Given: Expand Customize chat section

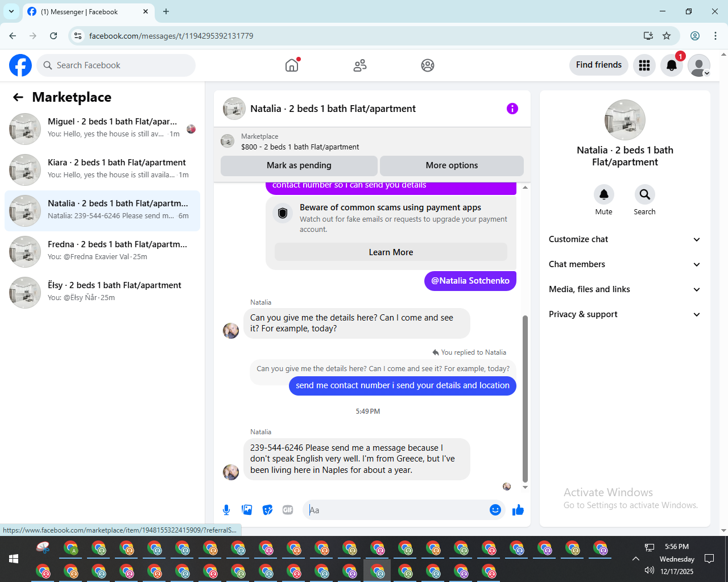Looking at the screenshot, I should coord(624,239).
